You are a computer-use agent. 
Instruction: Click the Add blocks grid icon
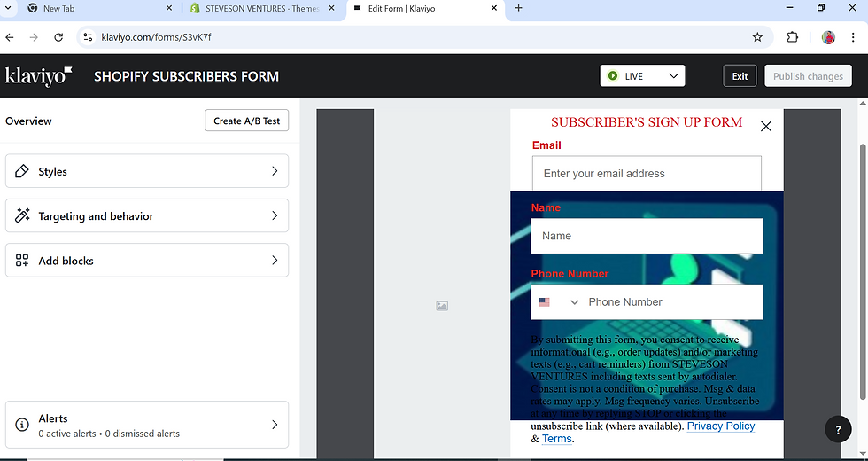point(22,261)
